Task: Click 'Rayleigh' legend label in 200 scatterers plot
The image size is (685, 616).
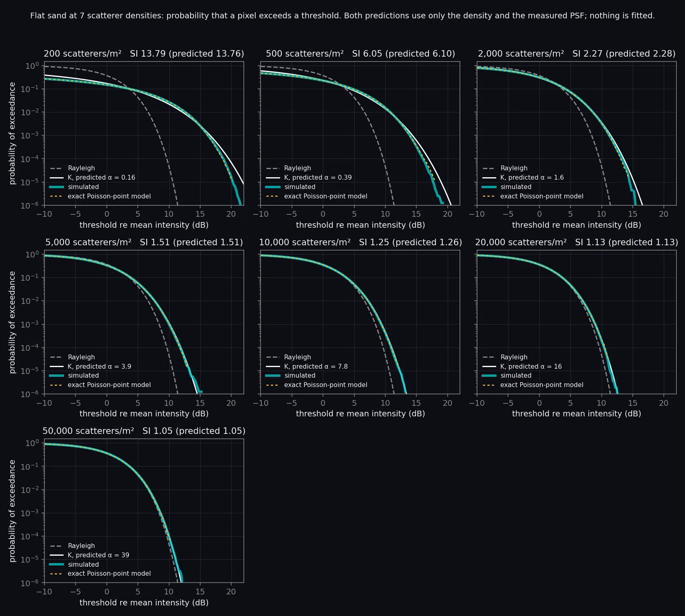Action: (x=82, y=168)
